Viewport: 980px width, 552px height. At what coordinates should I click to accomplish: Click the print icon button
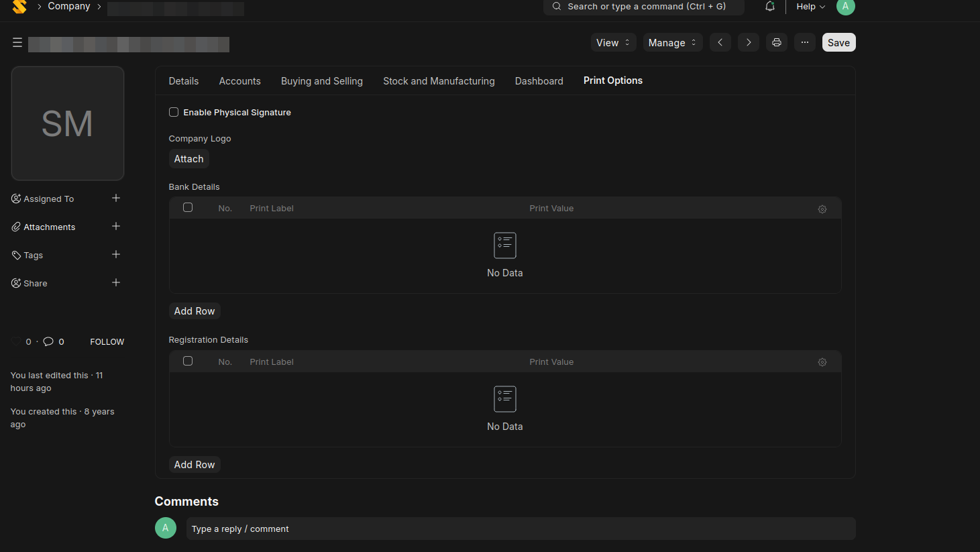(x=776, y=42)
